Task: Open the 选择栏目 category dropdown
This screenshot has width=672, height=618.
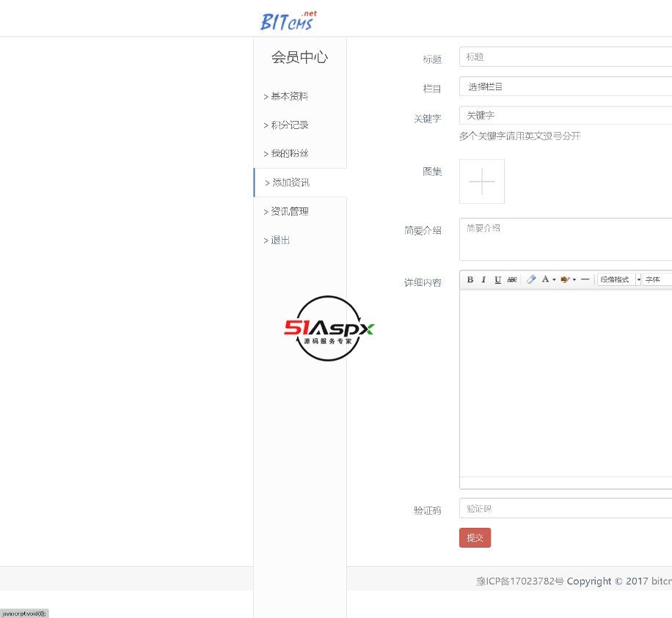Action: [566, 87]
